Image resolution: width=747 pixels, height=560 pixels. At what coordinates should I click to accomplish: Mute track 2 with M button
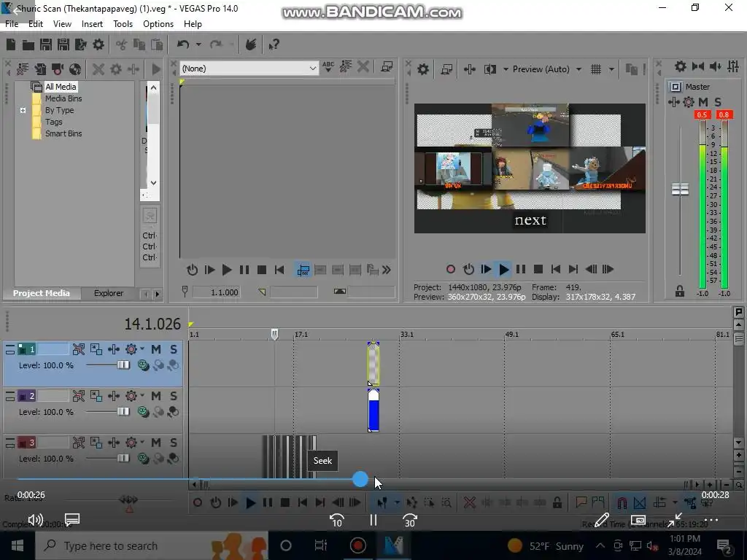pos(156,396)
